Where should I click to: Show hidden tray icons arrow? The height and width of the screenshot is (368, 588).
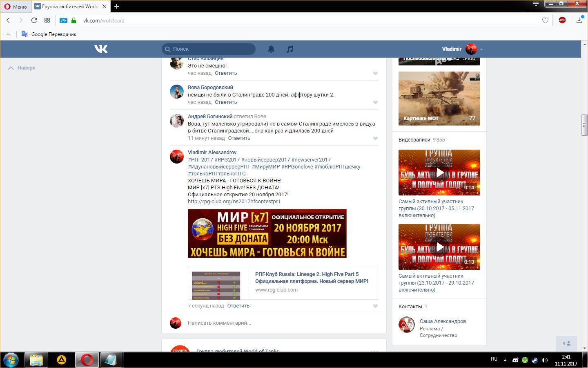pyautogui.click(x=505, y=360)
